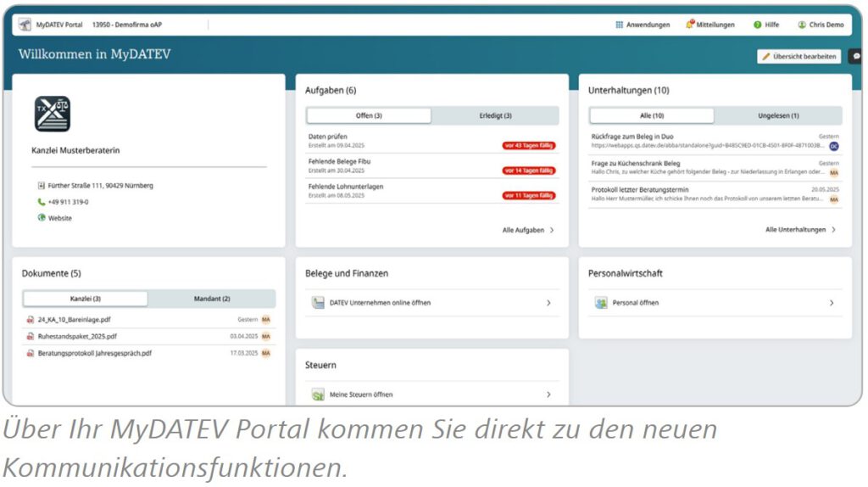Click MA avatar on Beratungsprotokoll row

point(265,353)
